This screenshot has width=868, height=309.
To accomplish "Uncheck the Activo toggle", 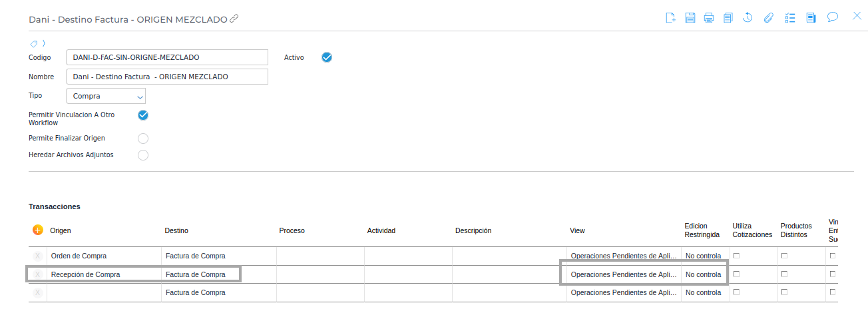I will click(326, 57).
